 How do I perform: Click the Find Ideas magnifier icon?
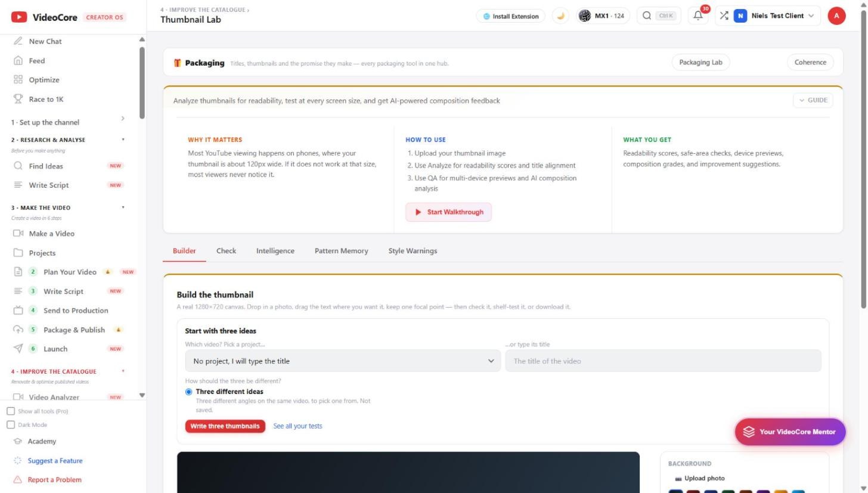18,166
